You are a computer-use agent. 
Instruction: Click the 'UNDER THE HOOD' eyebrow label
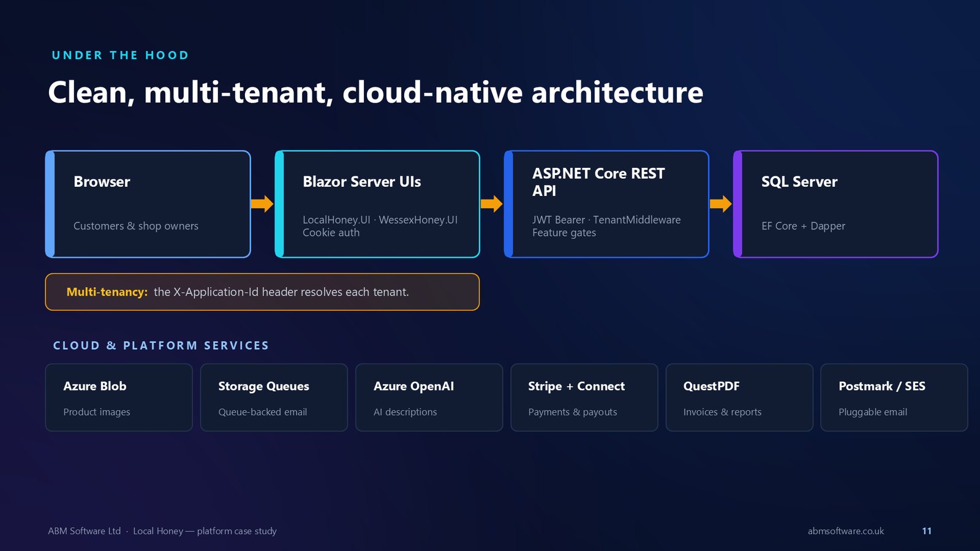[x=120, y=55]
